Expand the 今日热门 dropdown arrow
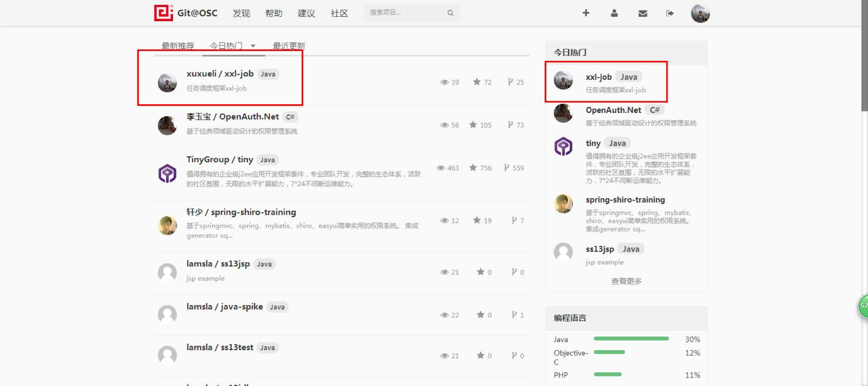The image size is (868, 386). tap(253, 46)
